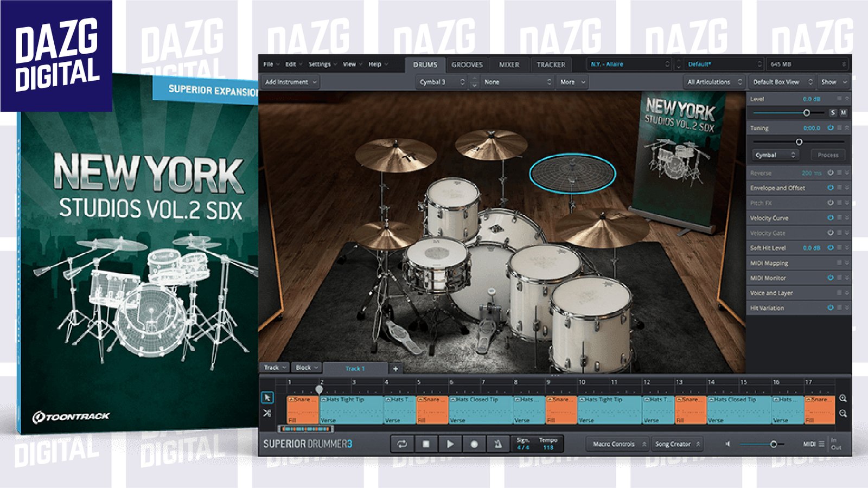The image size is (868, 488).
Task: Toggle Velocity Curve power button
Action: [x=831, y=217]
